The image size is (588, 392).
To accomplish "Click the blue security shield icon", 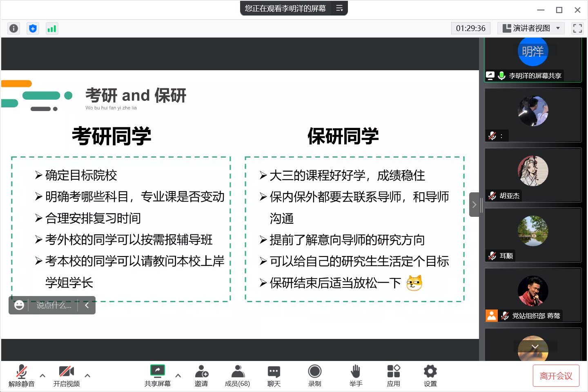I will (33, 28).
